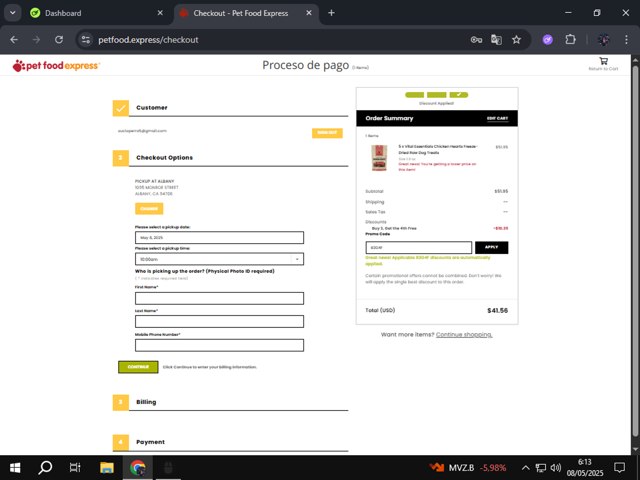
Task: Click the dog treats product thumbnail
Action: [379, 158]
